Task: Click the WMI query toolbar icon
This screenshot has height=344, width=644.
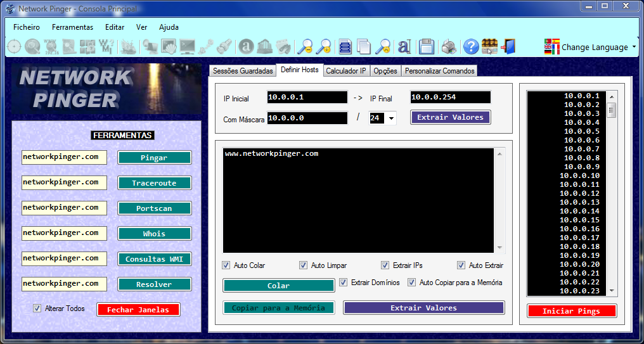Action: (x=106, y=46)
